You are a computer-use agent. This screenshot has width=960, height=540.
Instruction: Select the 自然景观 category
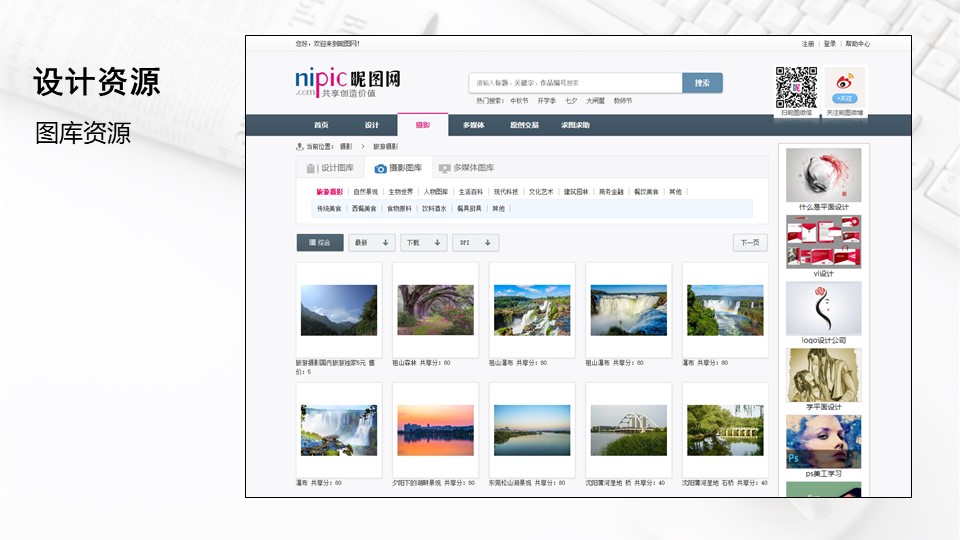tap(366, 192)
